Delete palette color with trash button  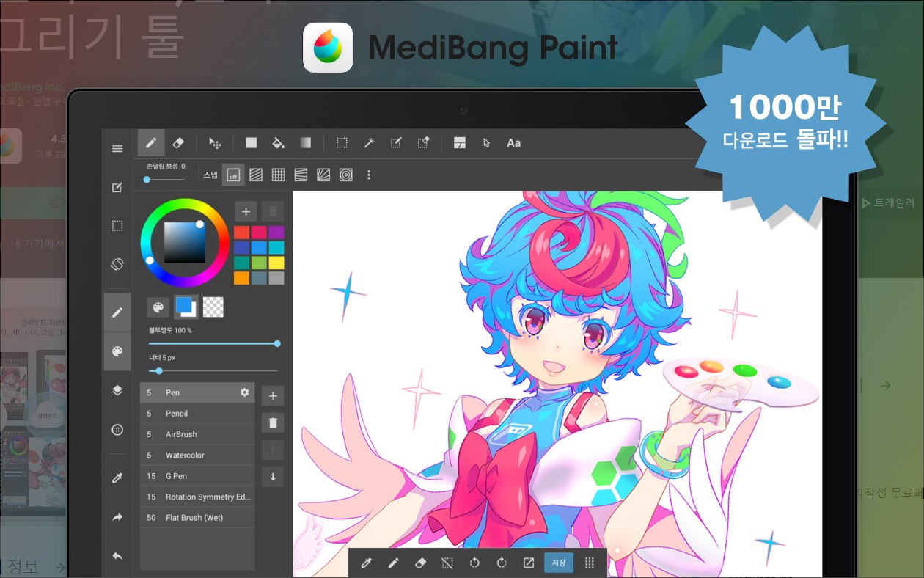273,211
